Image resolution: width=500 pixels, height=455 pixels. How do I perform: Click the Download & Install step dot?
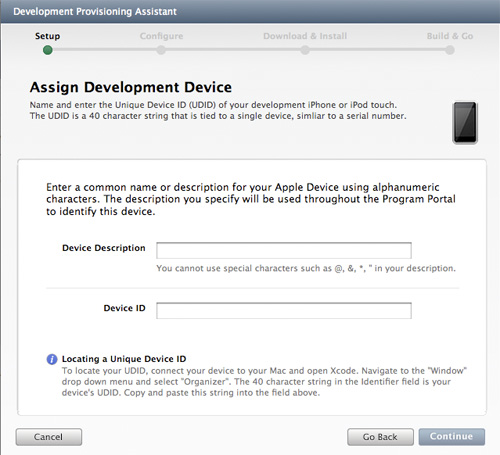(x=305, y=50)
